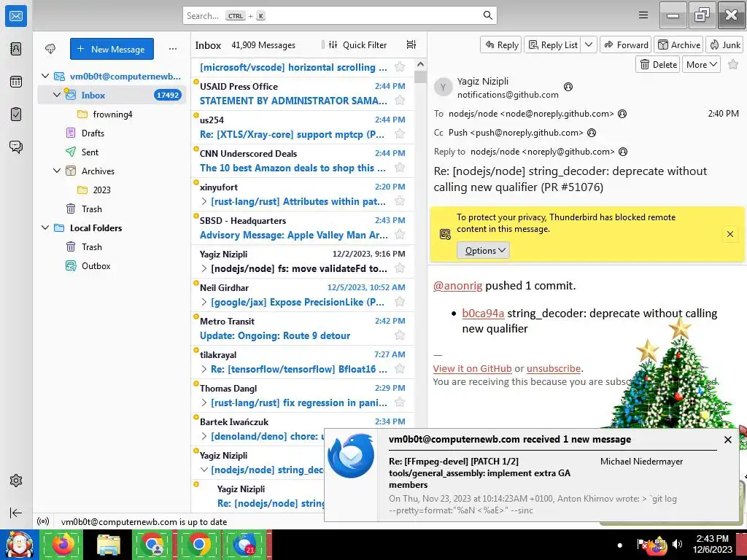
Task: Star the SBSD Headquarters message
Action: coord(400,235)
